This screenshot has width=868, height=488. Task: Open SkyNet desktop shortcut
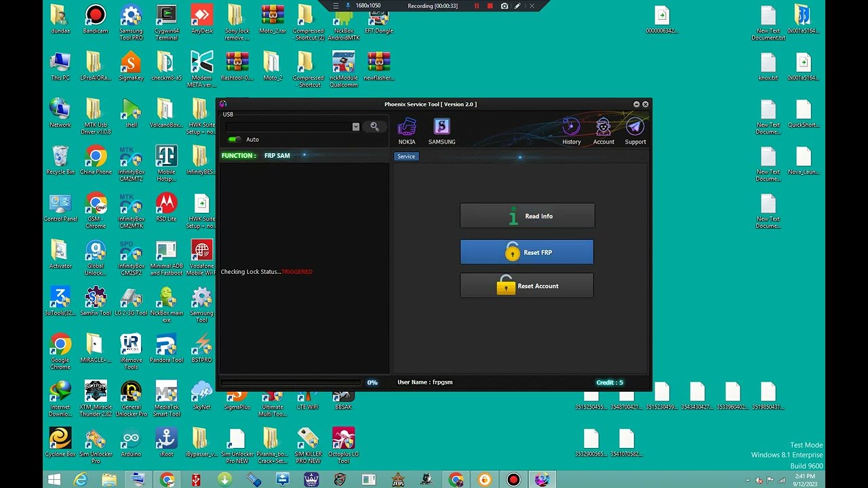pyautogui.click(x=201, y=395)
